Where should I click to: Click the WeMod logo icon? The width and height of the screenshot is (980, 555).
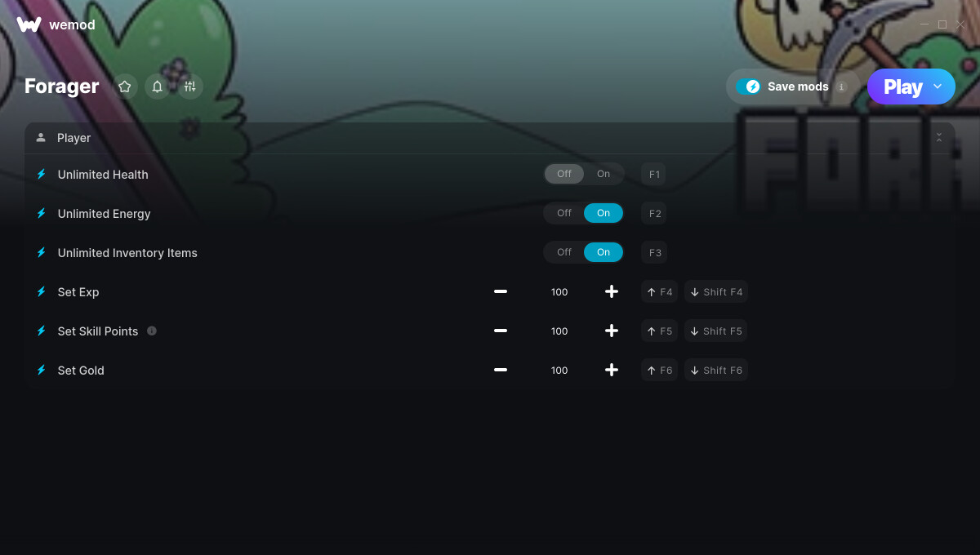click(29, 24)
